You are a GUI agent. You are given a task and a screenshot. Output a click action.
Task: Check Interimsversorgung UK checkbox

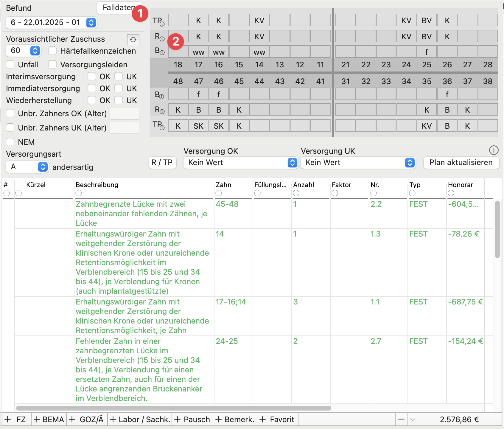point(119,76)
